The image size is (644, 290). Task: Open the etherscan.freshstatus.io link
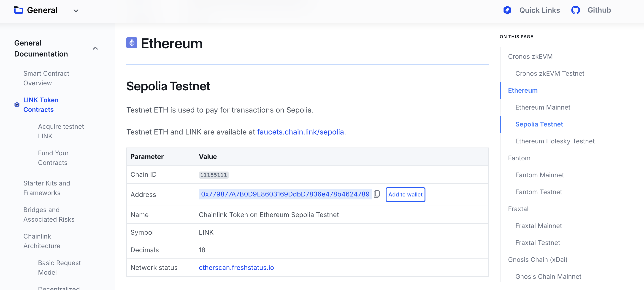(x=236, y=268)
